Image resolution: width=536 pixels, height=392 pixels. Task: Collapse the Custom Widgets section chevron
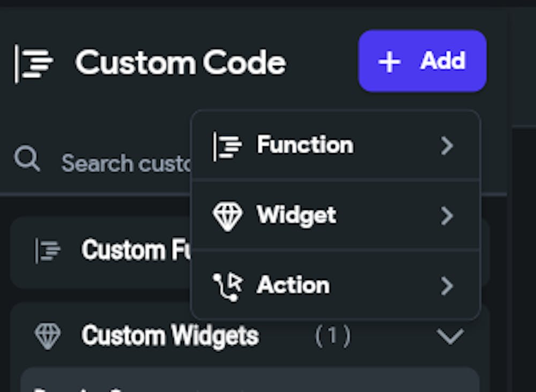(x=450, y=336)
